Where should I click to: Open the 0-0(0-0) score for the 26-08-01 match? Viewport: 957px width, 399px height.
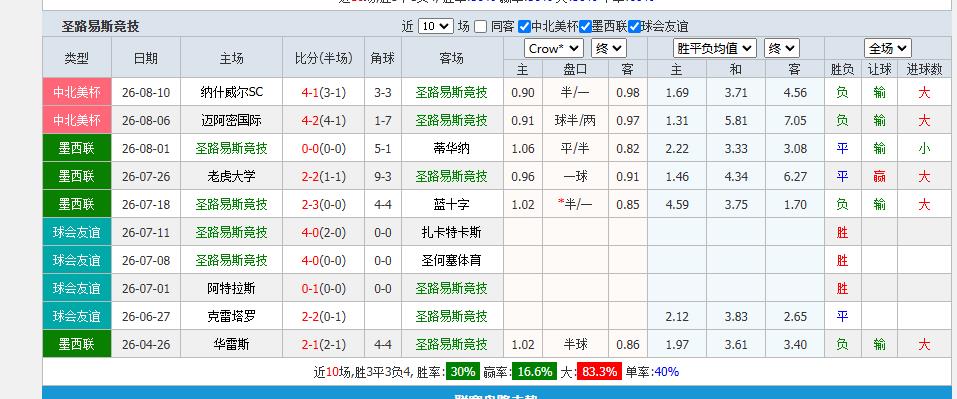click(x=323, y=149)
